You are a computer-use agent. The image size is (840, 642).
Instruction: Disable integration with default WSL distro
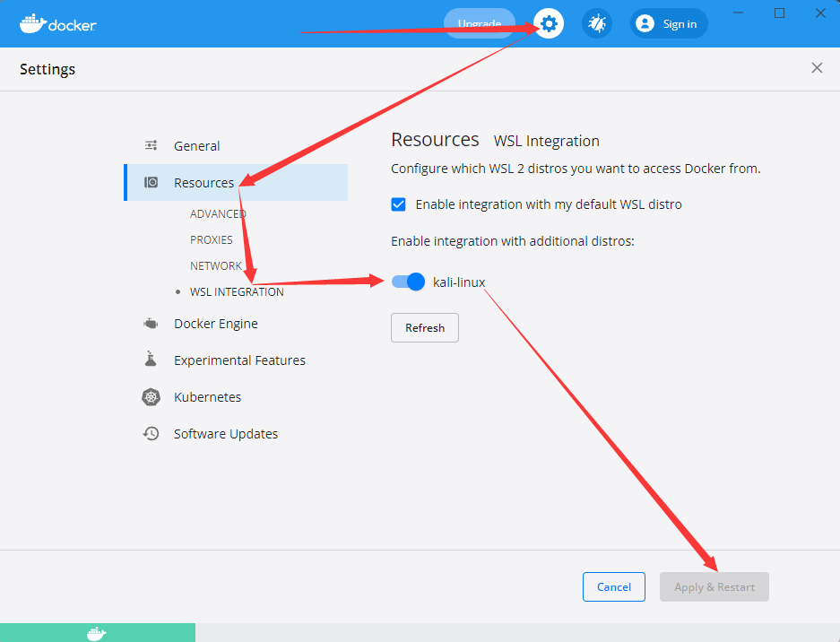[398, 204]
